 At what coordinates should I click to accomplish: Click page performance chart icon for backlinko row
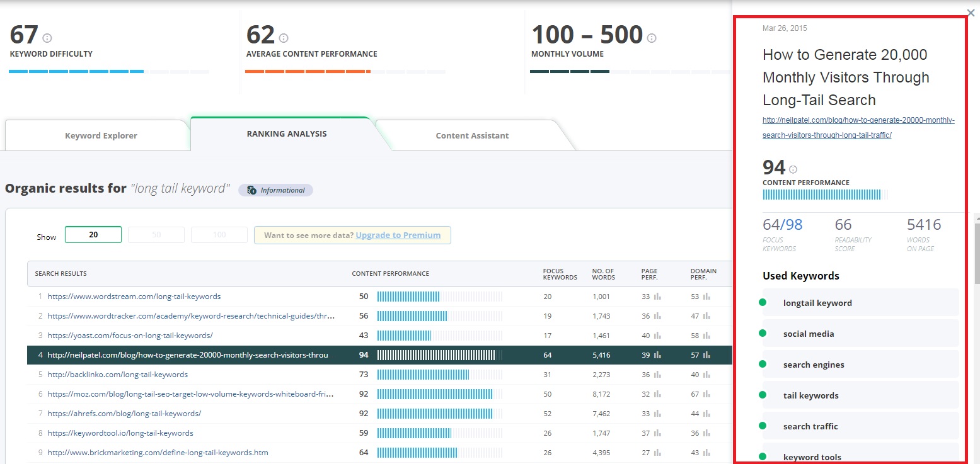(657, 375)
